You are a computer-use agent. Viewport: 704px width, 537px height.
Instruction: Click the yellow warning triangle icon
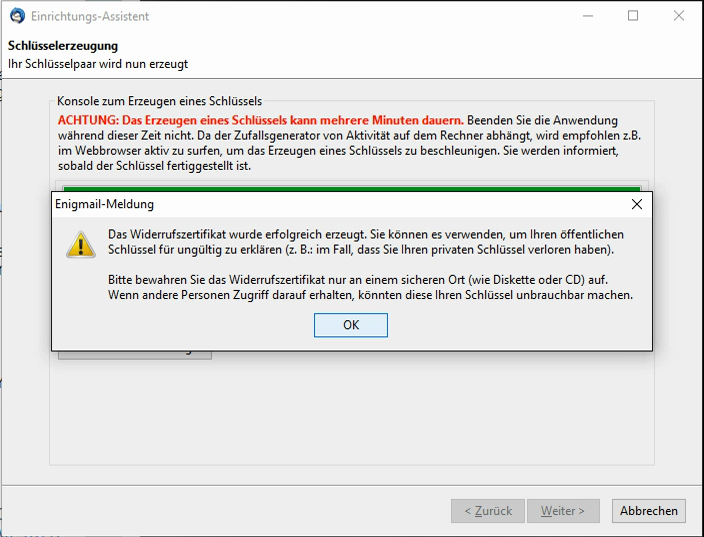81,244
